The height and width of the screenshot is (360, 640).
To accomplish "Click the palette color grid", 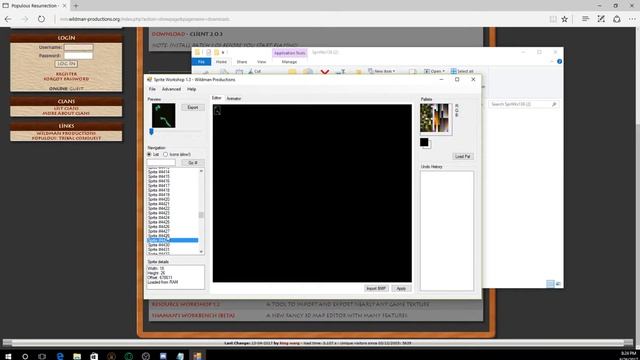I will 435,118.
